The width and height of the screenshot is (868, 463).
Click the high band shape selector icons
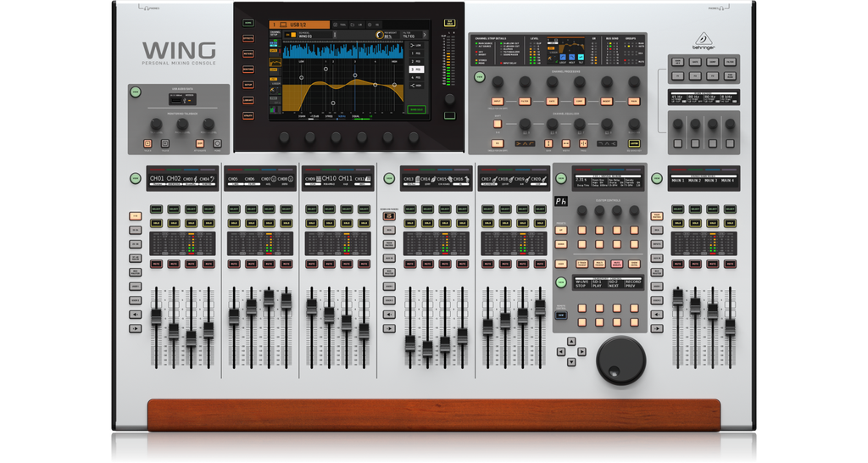(x=607, y=143)
